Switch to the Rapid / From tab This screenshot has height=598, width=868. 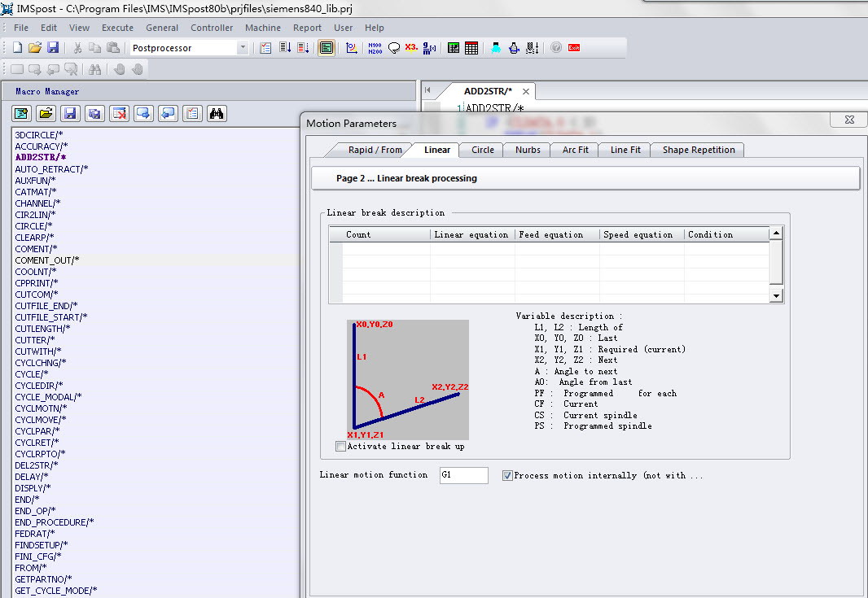(x=375, y=150)
